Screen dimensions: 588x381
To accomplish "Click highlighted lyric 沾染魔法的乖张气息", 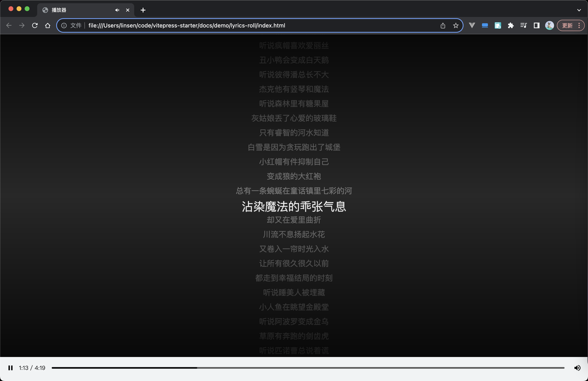I will (x=294, y=206).
